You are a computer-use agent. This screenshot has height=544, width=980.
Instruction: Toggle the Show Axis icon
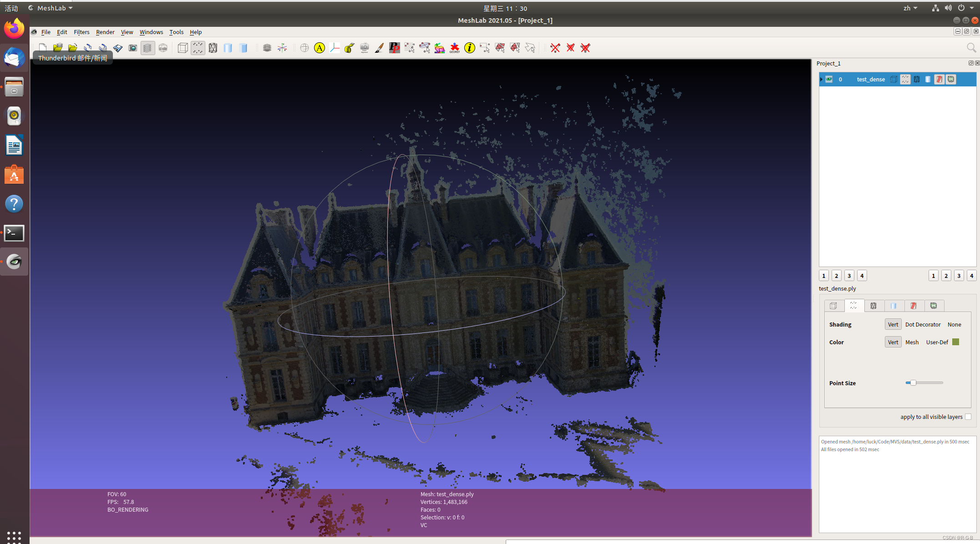pyautogui.click(x=282, y=48)
